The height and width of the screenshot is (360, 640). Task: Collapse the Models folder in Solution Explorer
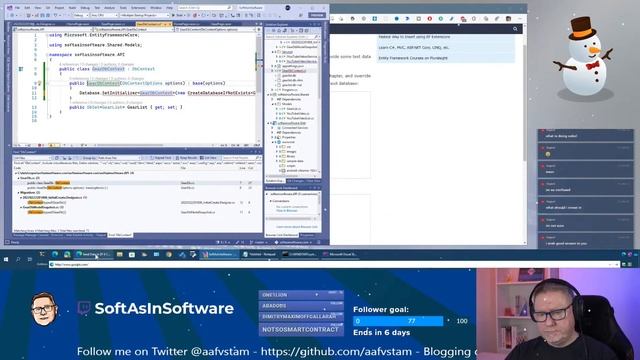(x=273, y=104)
